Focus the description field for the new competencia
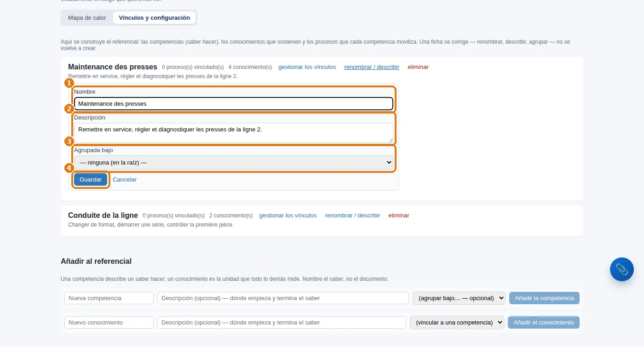 point(283,298)
